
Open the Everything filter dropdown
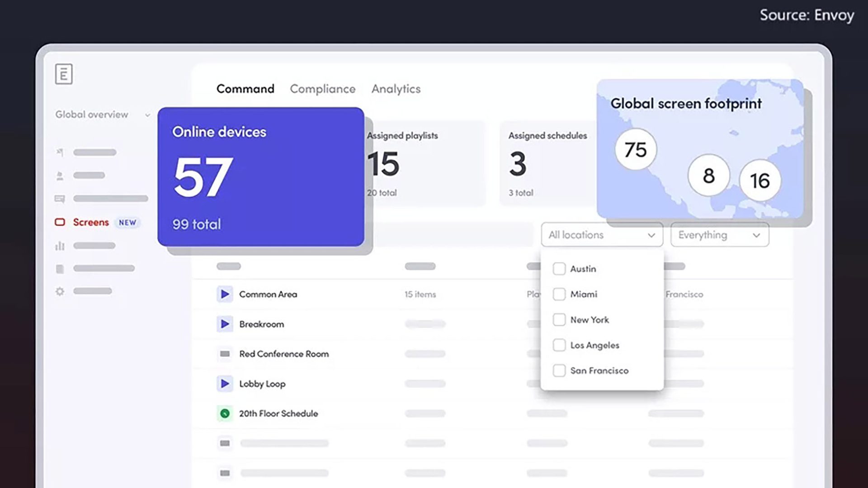pyautogui.click(x=719, y=235)
